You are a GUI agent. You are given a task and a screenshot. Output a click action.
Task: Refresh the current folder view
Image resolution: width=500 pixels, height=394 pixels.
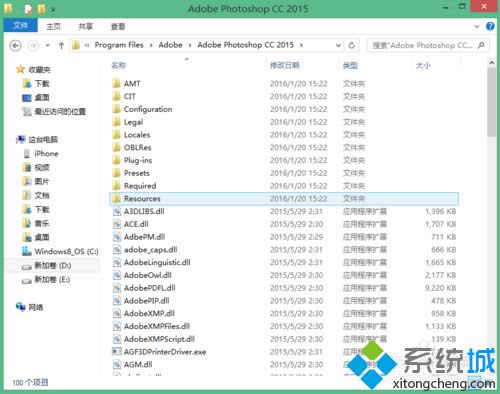point(351,45)
